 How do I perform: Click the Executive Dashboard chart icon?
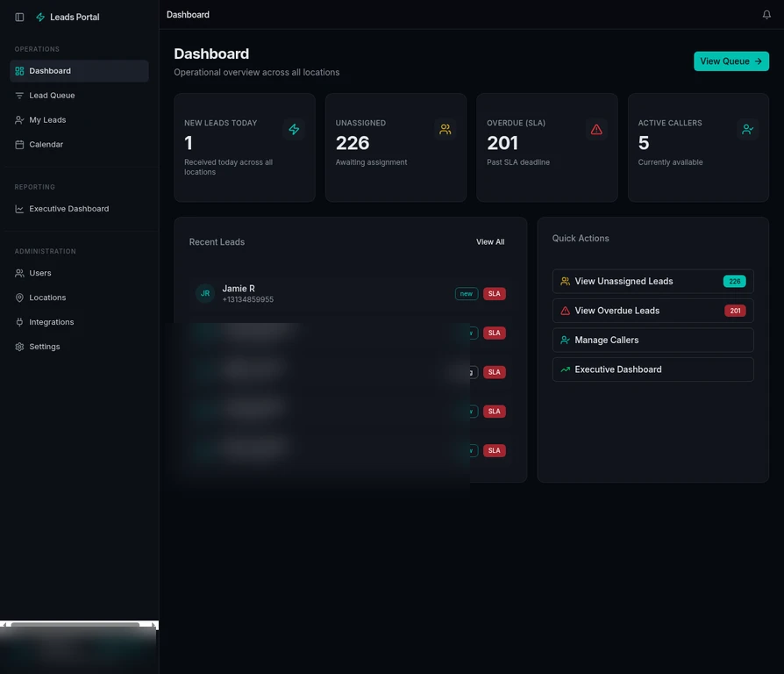click(19, 208)
